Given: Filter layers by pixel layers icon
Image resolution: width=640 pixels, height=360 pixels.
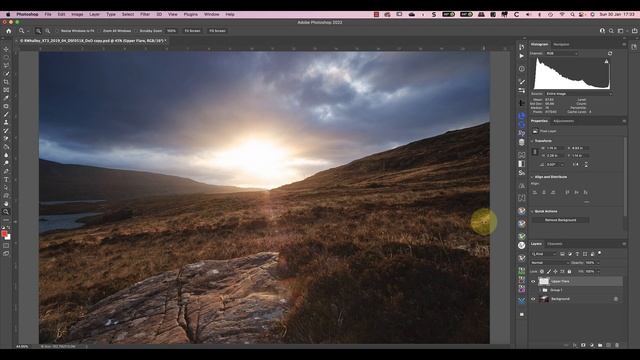Looking at the screenshot, I should coord(562,254).
